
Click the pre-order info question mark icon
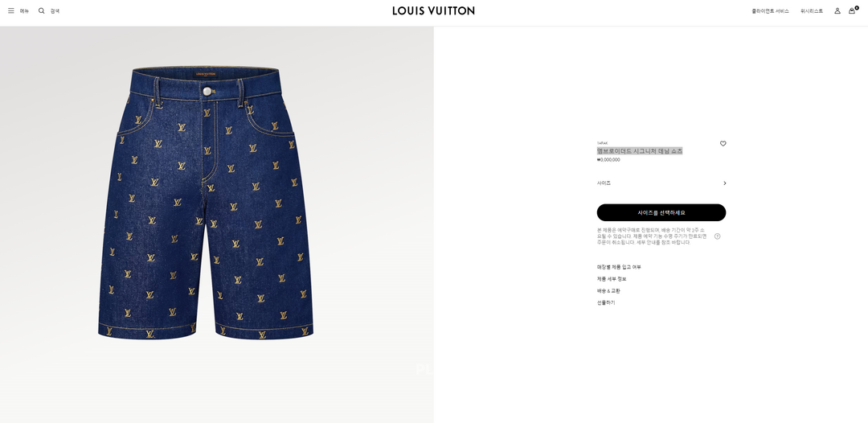718,236
